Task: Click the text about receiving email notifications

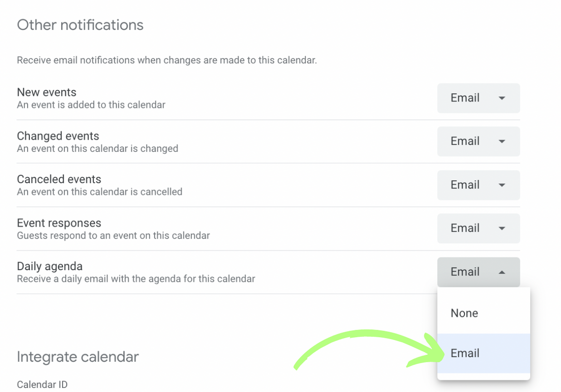Action: coord(166,60)
